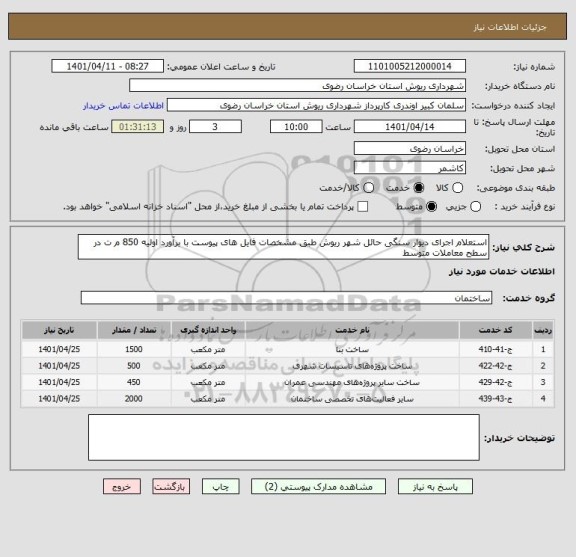Select the کالا/خدمت radio button
The image size is (576, 557).
[368, 188]
